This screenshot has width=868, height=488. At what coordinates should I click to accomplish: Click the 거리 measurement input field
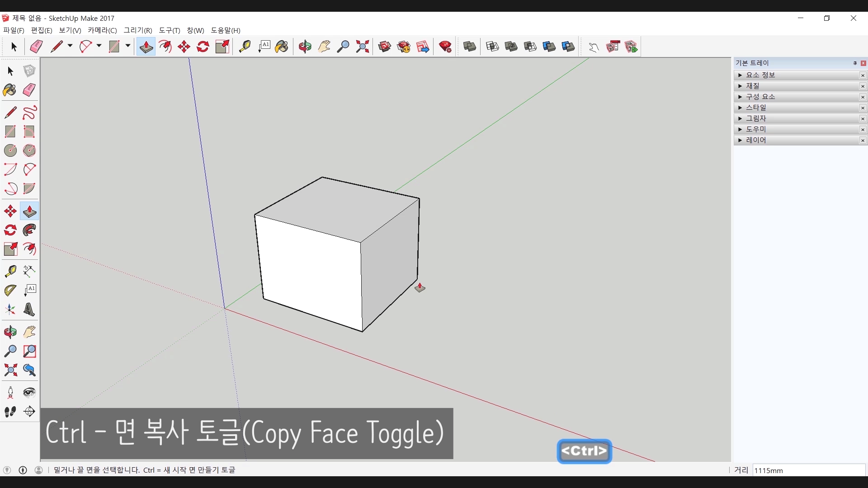pos(808,470)
